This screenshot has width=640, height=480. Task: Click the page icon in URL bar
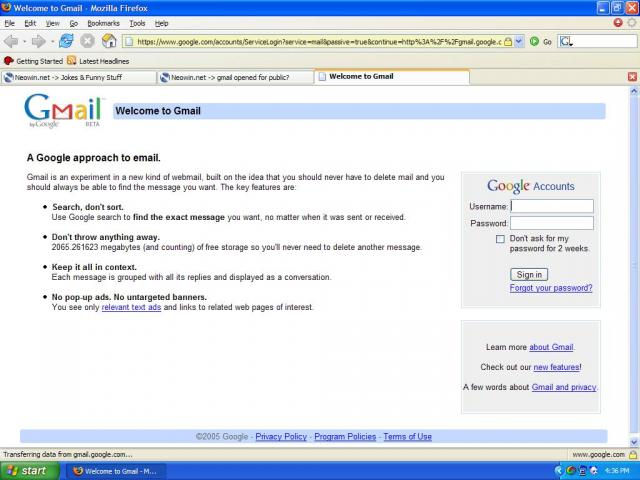click(129, 41)
